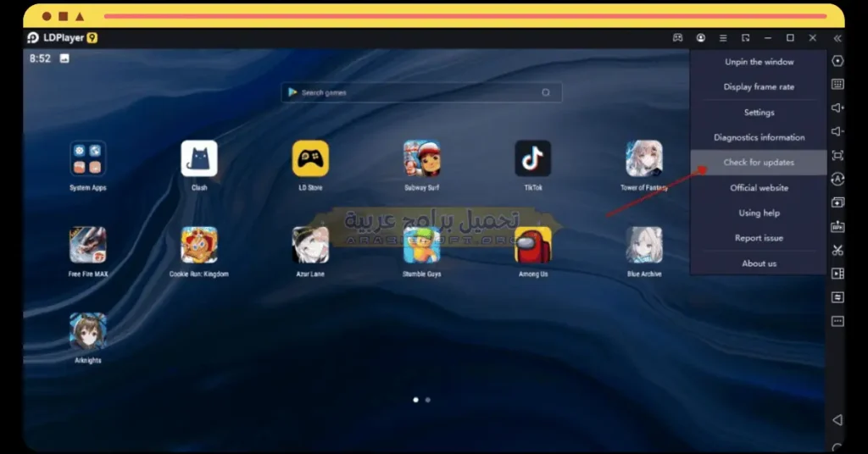868x454 pixels.
Task: Open the Subway Surf game icon
Action: [x=421, y=158]
